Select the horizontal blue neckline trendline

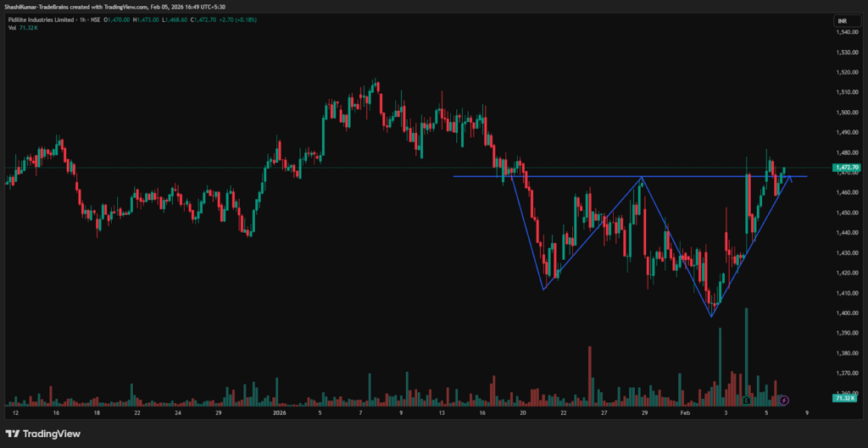tap(593, 176)
